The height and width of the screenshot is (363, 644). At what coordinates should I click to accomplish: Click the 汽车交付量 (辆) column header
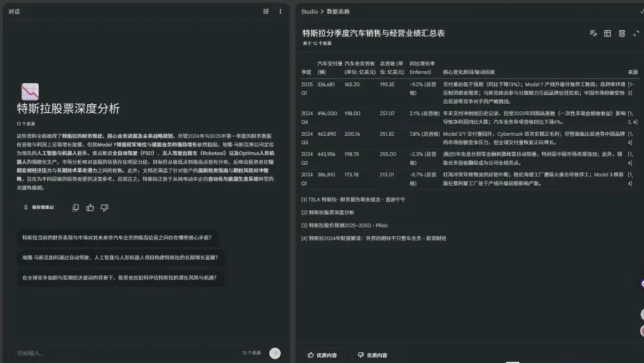point(329,68)
